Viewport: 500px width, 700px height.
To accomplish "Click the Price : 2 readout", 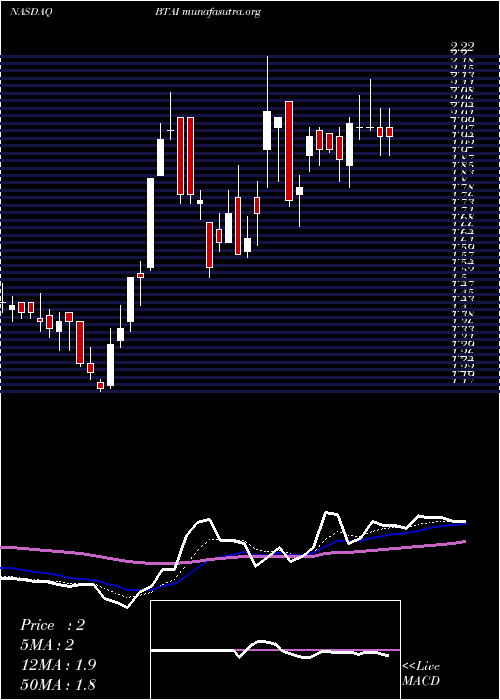I will 52,625.
